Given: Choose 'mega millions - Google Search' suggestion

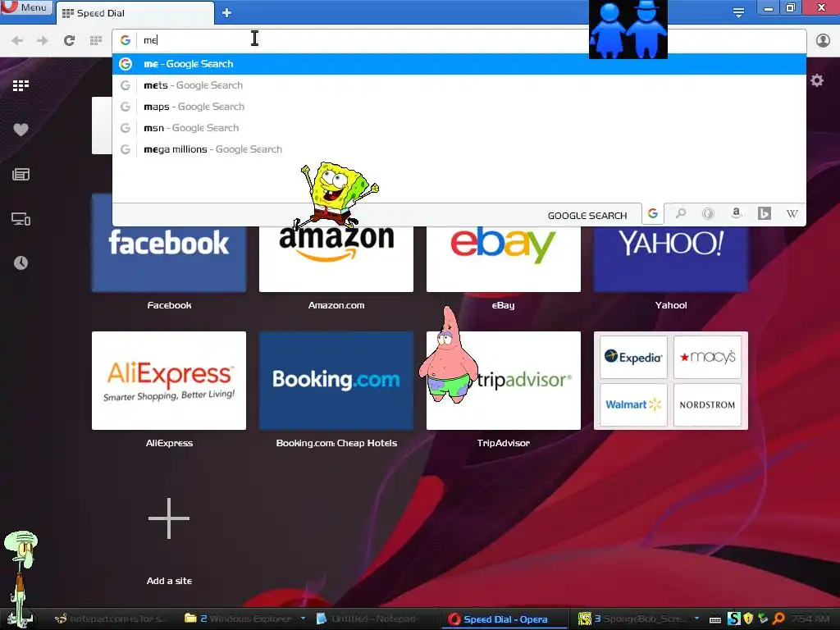Looking at the screenshot, I should 459,149.
